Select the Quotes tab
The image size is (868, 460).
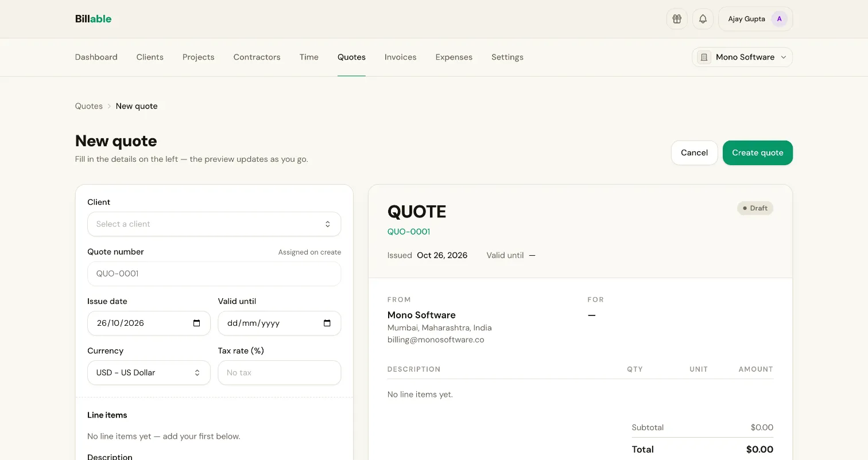351,57
